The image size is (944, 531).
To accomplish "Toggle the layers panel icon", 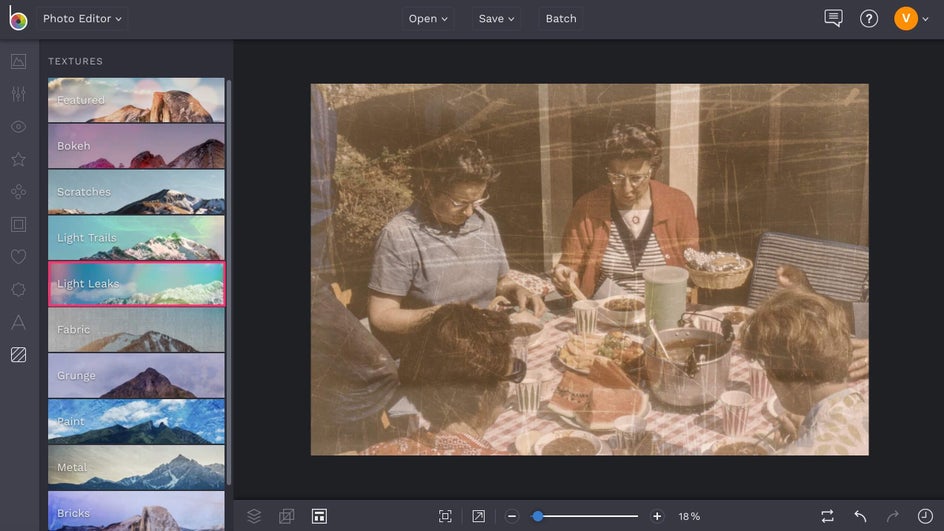I will pos(254,516).
